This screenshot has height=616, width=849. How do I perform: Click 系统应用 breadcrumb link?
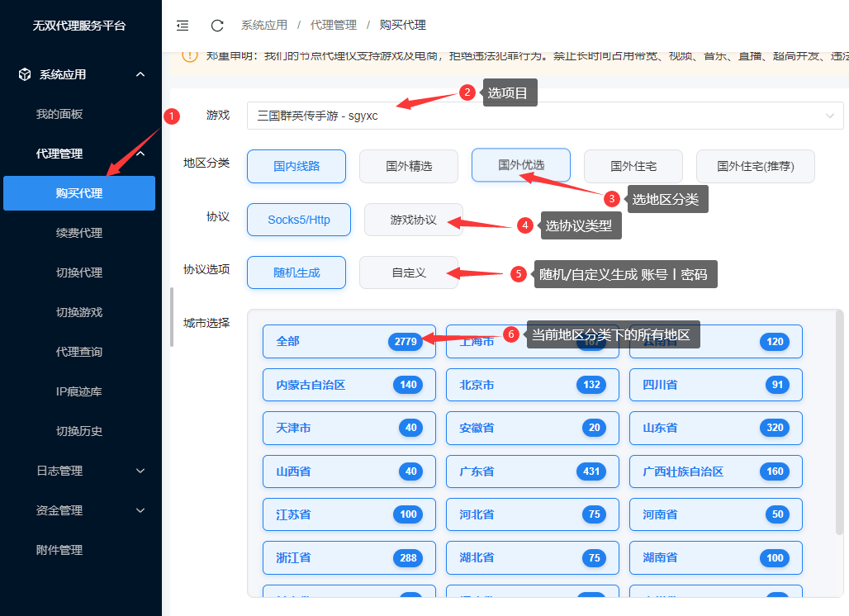[x=264, y=26]
